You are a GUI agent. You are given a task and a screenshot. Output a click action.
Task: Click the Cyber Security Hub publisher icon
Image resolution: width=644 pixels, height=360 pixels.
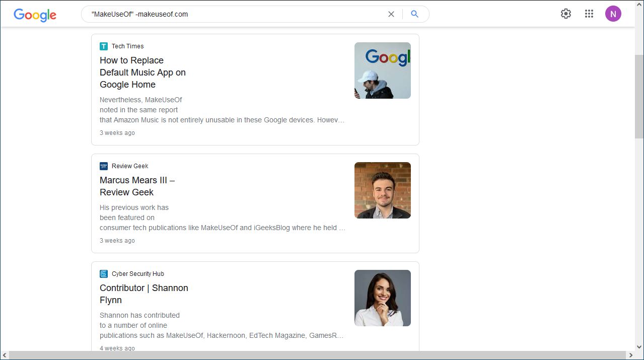(x=103, y=273)
